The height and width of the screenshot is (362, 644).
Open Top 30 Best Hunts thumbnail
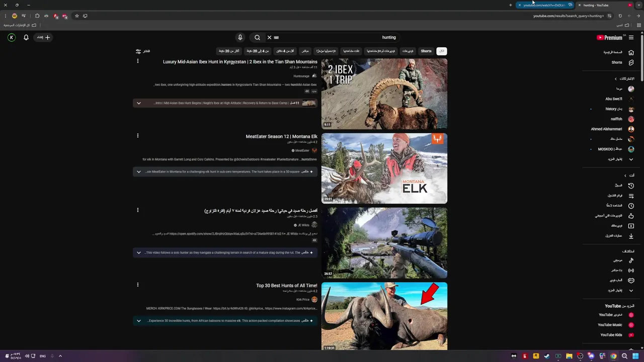(384, 316)
